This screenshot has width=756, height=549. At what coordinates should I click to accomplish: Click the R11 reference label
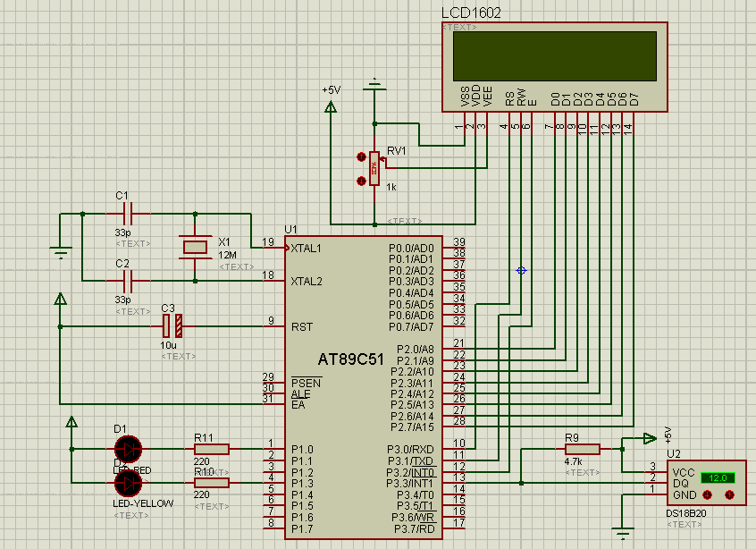[x=204, y=437]
